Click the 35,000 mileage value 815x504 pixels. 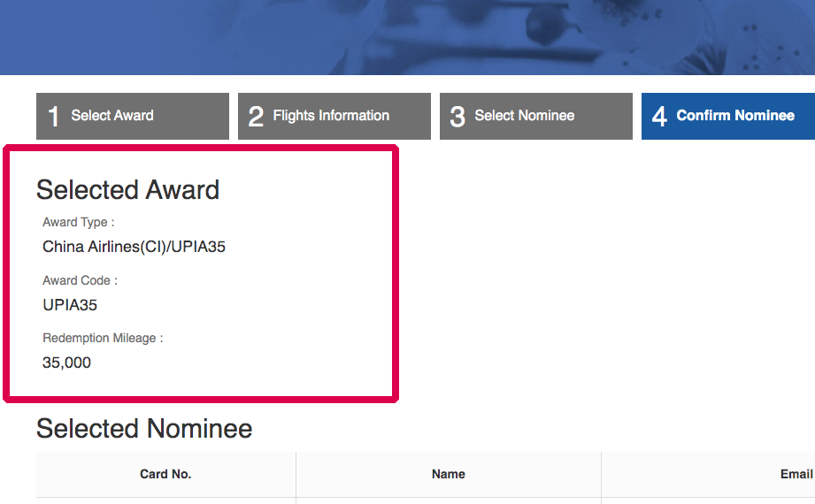(x=66, y=363)
